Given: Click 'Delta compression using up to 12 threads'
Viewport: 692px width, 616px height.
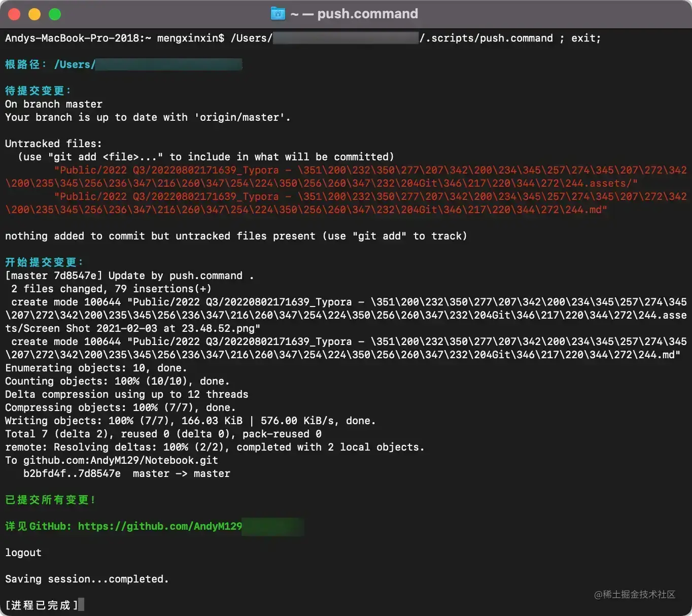Looking at the screenshot, I should (127, 394).
